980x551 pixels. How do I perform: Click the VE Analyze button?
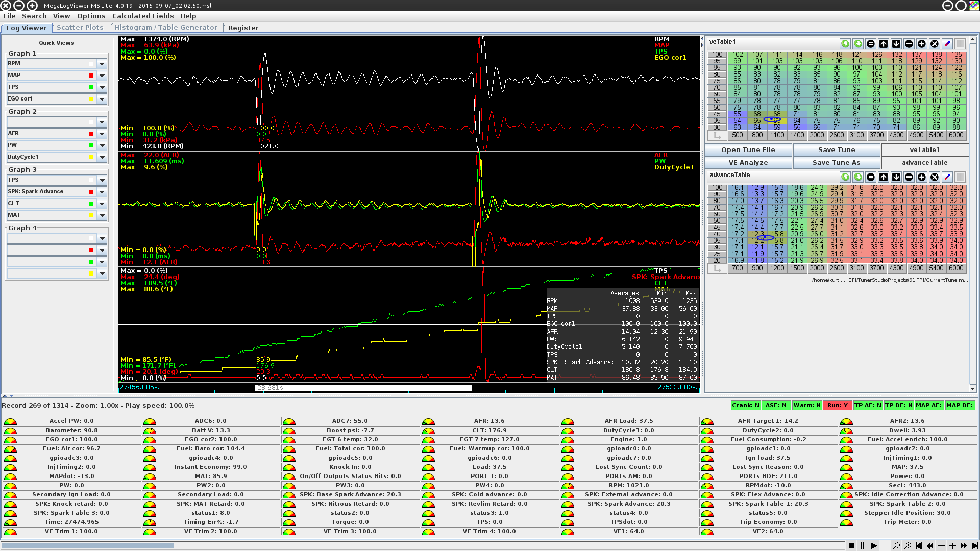coord(748,162)
